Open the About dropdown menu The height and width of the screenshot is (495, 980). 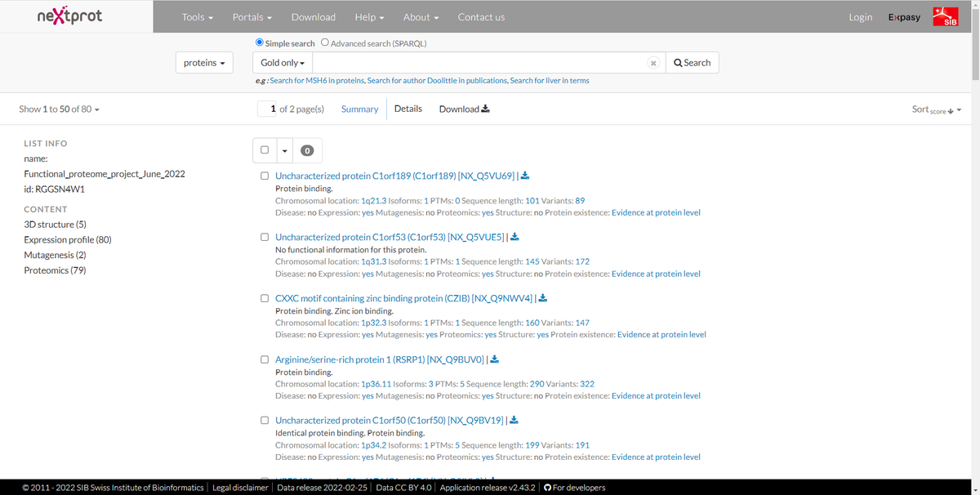(x=421, y=17)
